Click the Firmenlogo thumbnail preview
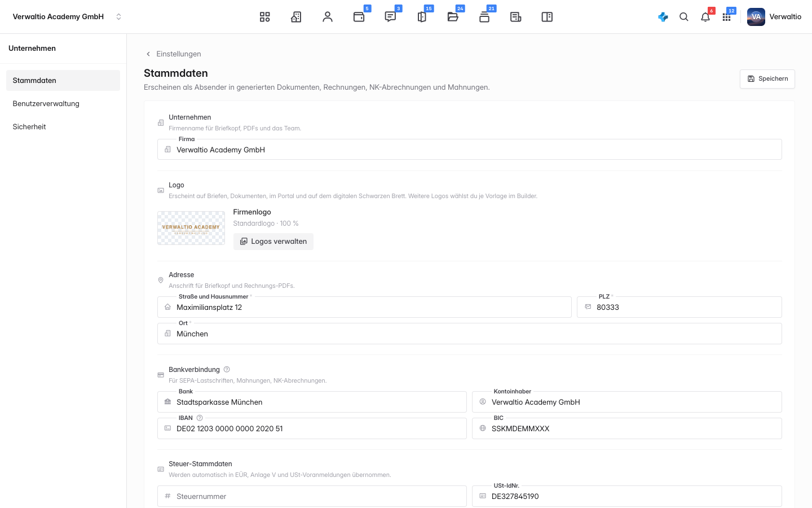Screen dimensions: 812x508 point(191,228)
